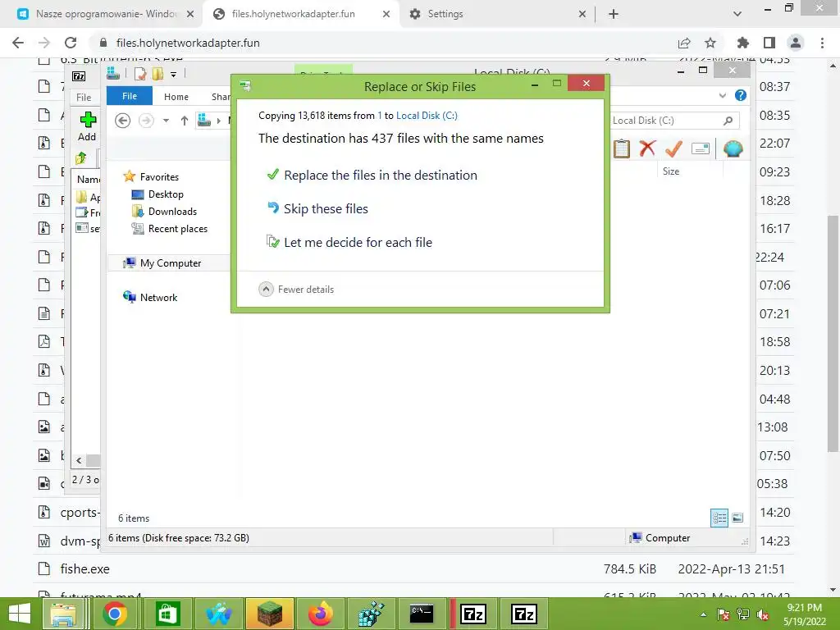Open Chrome Extensions puzzle icon
Screen dimensions: 840x630
click(x=742, y=43)
